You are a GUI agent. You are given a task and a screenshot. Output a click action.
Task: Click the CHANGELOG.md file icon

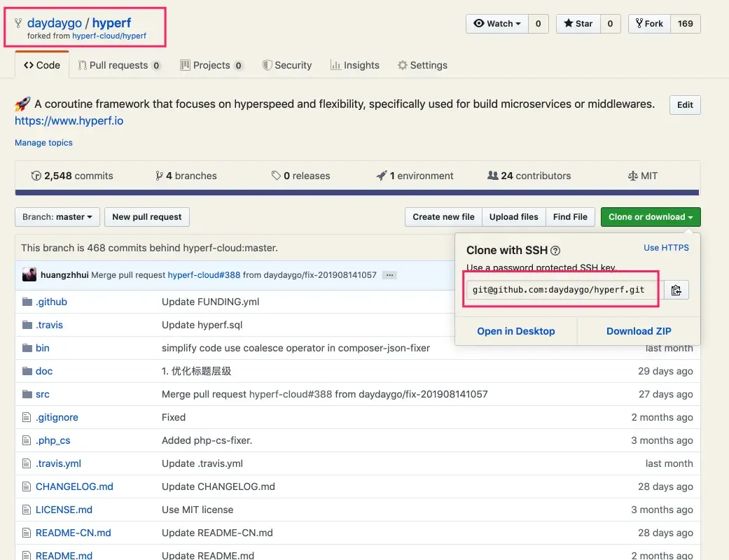pos(27,486)
